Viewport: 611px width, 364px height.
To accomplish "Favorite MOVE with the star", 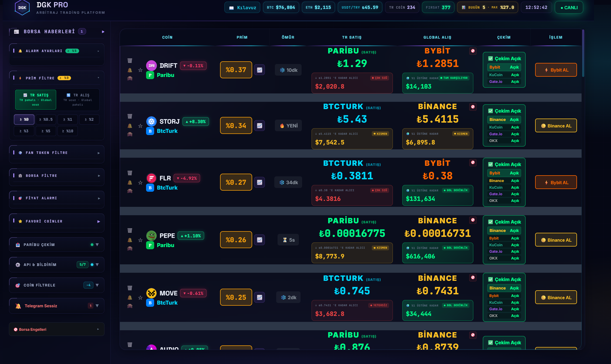I will [140, 298].
